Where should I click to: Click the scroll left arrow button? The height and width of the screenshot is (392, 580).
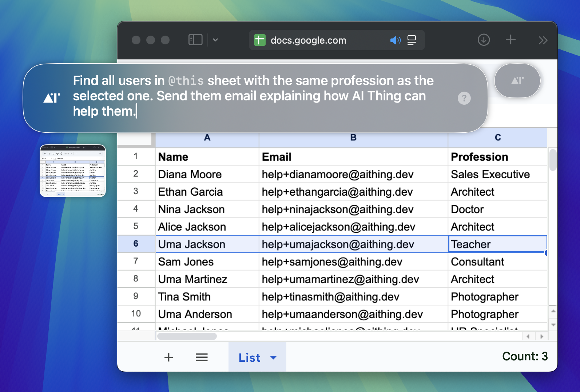(528, 336)
